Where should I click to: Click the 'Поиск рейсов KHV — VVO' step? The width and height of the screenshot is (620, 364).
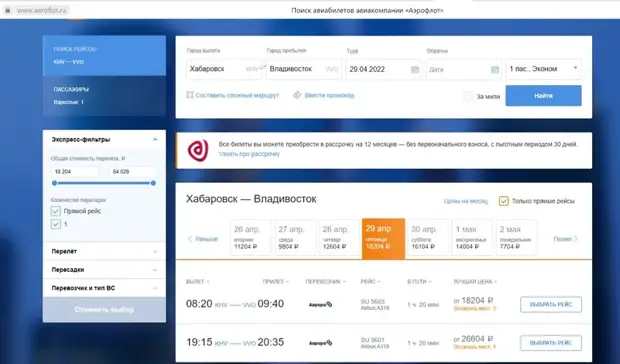104,56
